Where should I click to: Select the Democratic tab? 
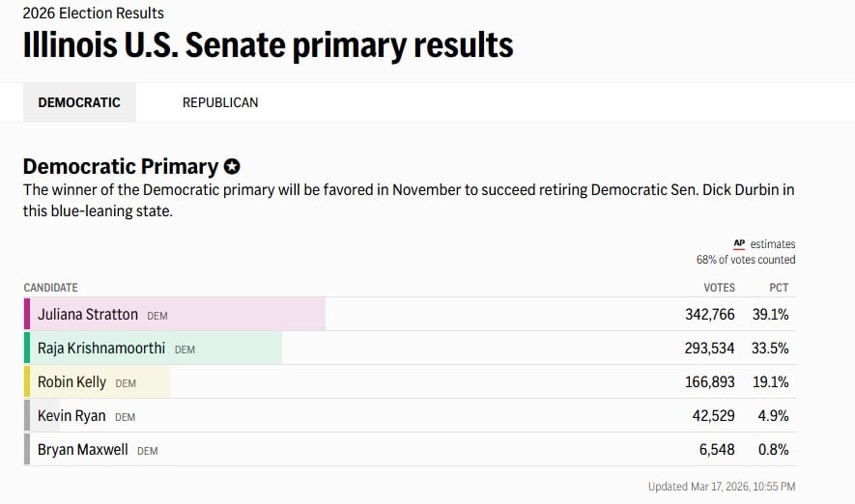[x=79, y=102]
